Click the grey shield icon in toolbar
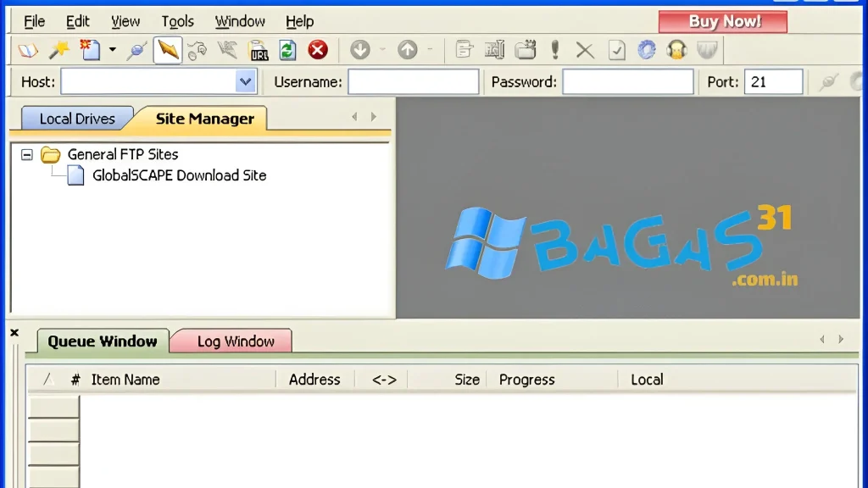This screenshot has height=488, width=868. [x=708, y=50]
